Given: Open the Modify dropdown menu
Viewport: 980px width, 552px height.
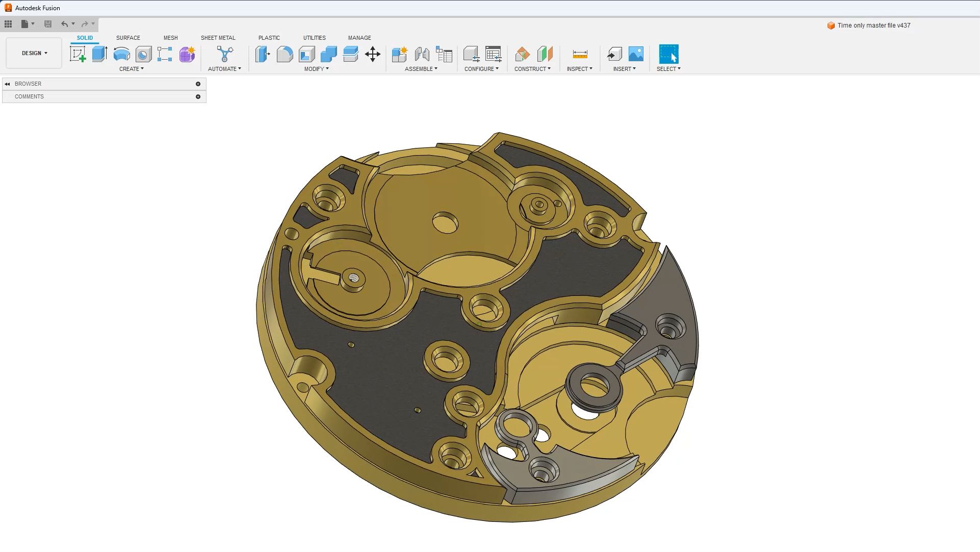Looking at the screenshot, I should coord(316,69).
